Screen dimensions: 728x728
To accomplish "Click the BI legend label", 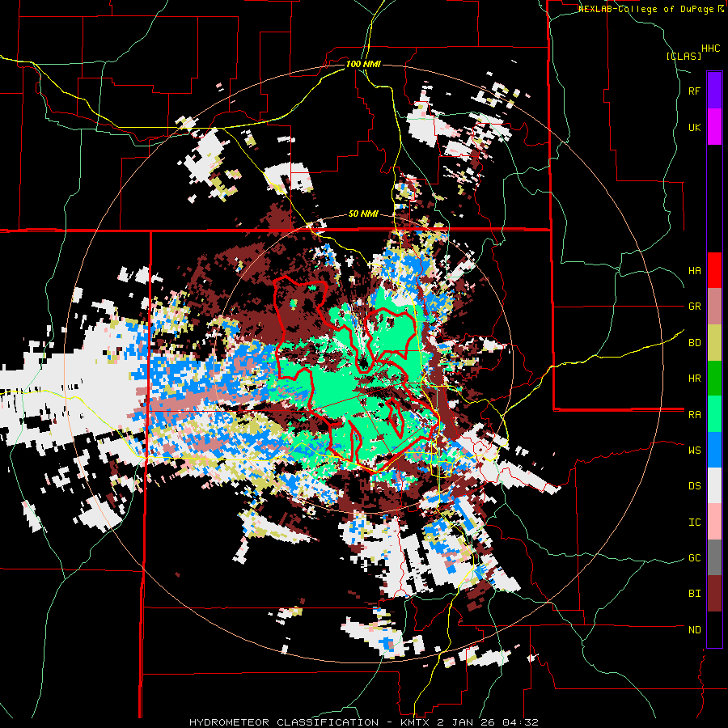I will 694,594.
